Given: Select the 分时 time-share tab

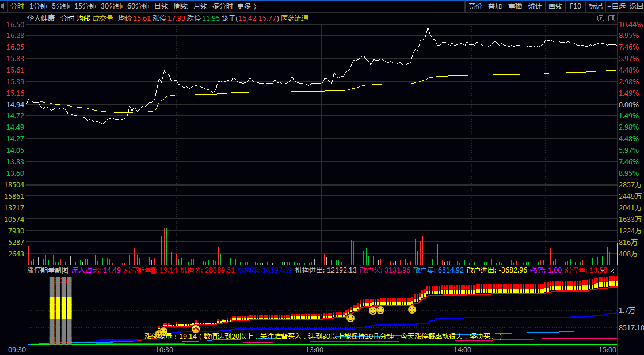Looking at the screenshot, I should pyautogui.click(x=17, y=6).
